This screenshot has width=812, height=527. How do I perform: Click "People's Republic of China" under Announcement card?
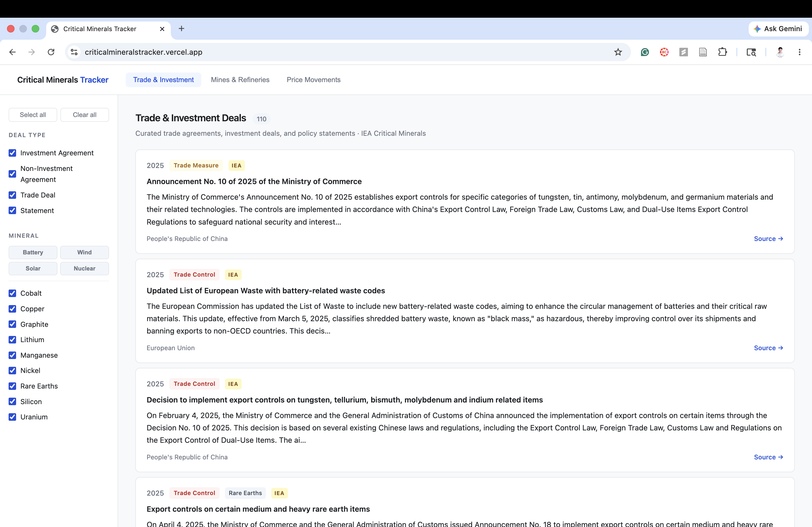coord(187,239)
